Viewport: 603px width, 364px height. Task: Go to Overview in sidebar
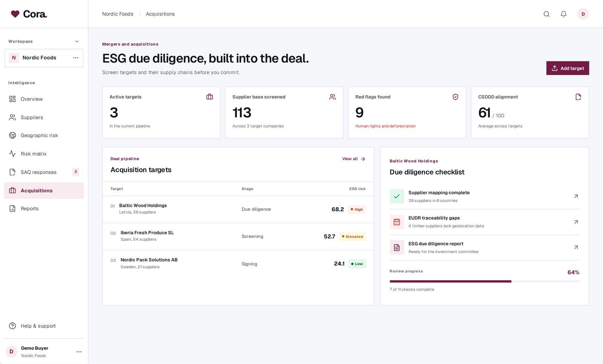coord(44,99)
